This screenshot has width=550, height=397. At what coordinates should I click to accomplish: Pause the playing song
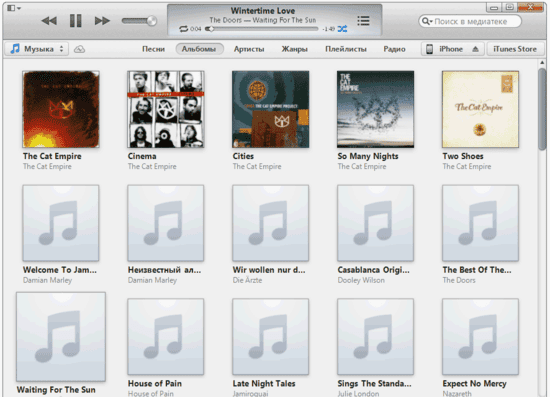pyautogui.click(x=75, y=21)
